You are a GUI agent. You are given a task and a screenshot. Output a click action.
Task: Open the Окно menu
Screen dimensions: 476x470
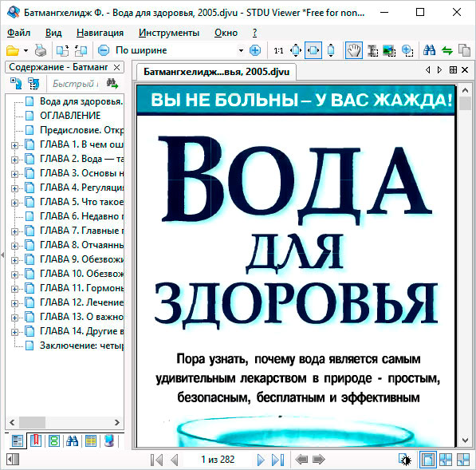[226, 33]
